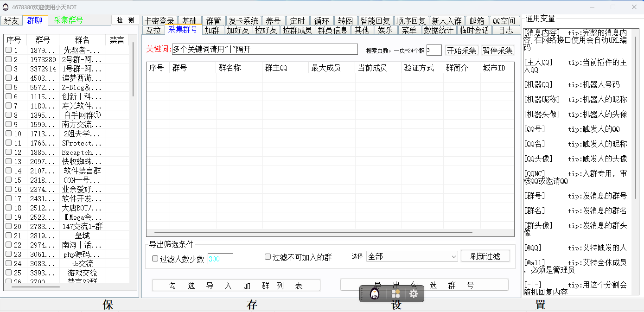Check the box for group 白手网群①
644x312 pixels.
pos(8,115)
